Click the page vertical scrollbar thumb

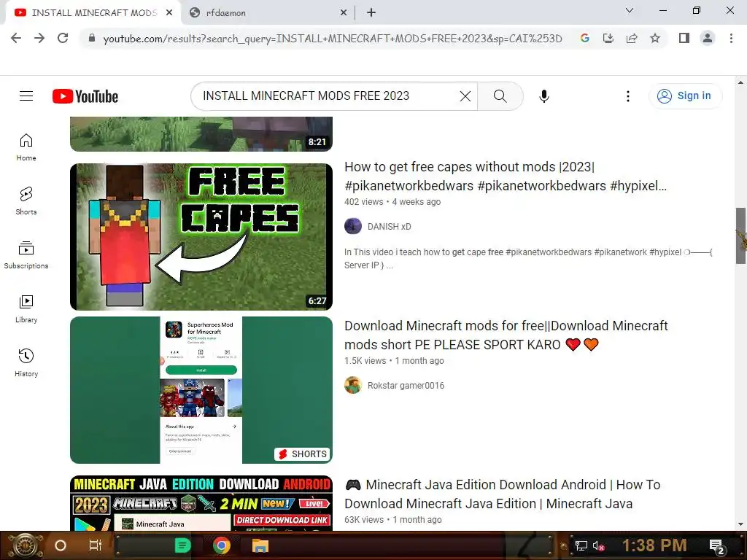(741, 236)
